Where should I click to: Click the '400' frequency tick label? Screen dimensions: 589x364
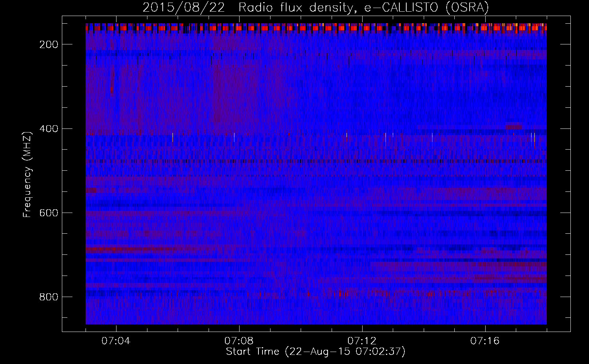point(49,129)
